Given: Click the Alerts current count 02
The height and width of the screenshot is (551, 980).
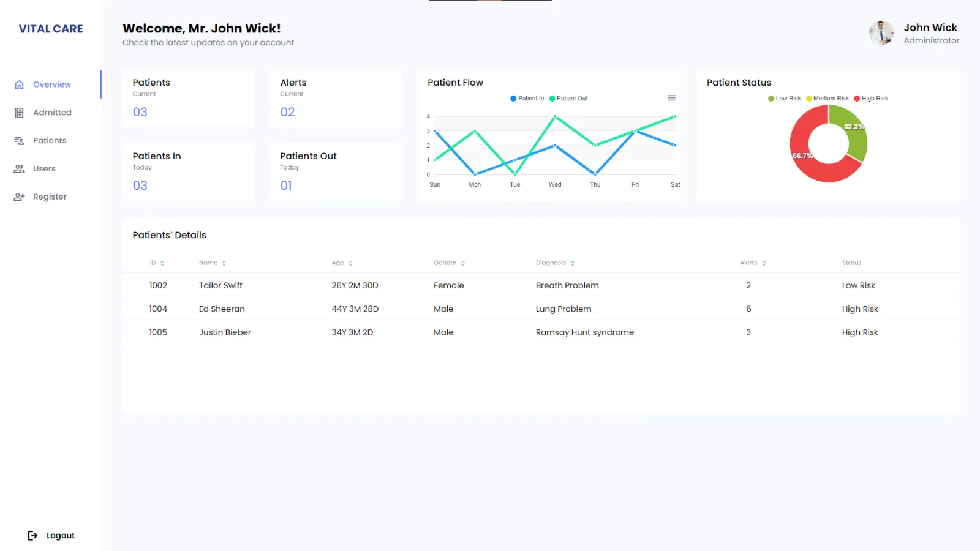Looking at the screenshot, I should (x=288, y=112).
